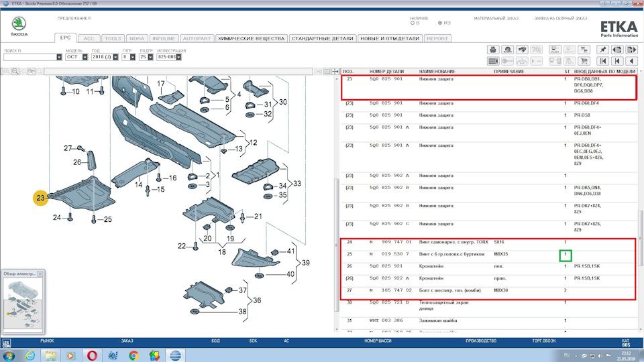
Task: Launch Internet Explorer from the taskbar
Action: pos(30,355)
